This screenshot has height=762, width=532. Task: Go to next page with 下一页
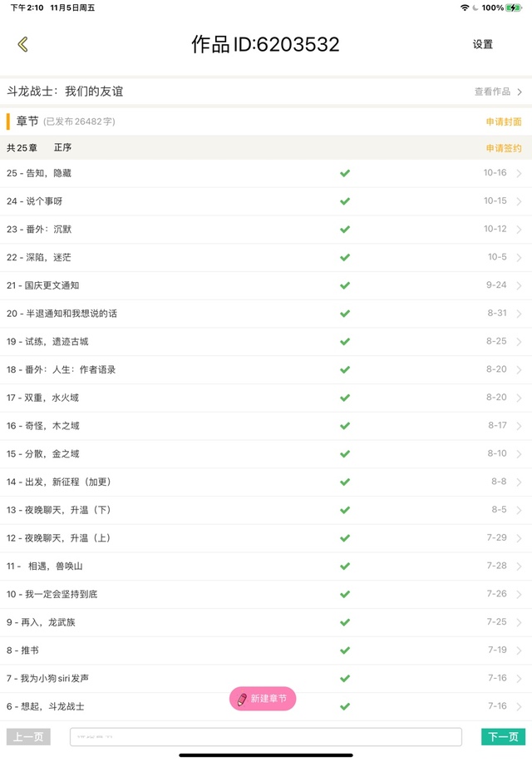coord(503,737)
